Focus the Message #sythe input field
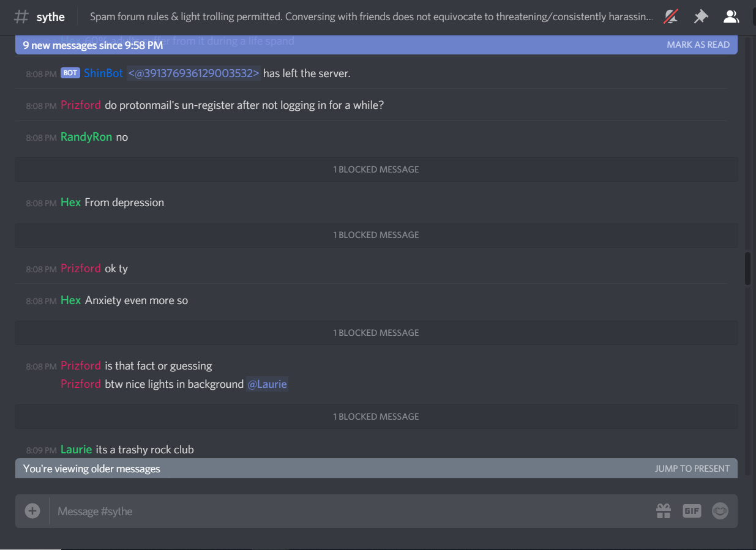 [352, 511]
